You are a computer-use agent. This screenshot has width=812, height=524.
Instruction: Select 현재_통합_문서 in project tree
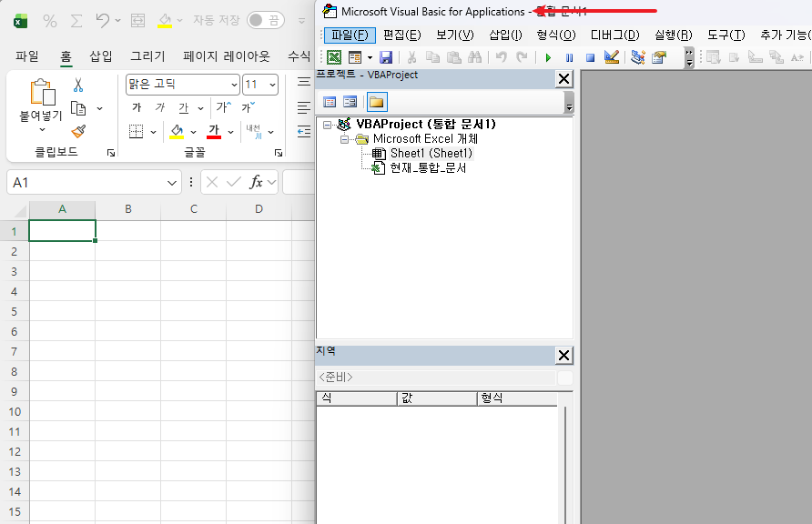(428, 167)
